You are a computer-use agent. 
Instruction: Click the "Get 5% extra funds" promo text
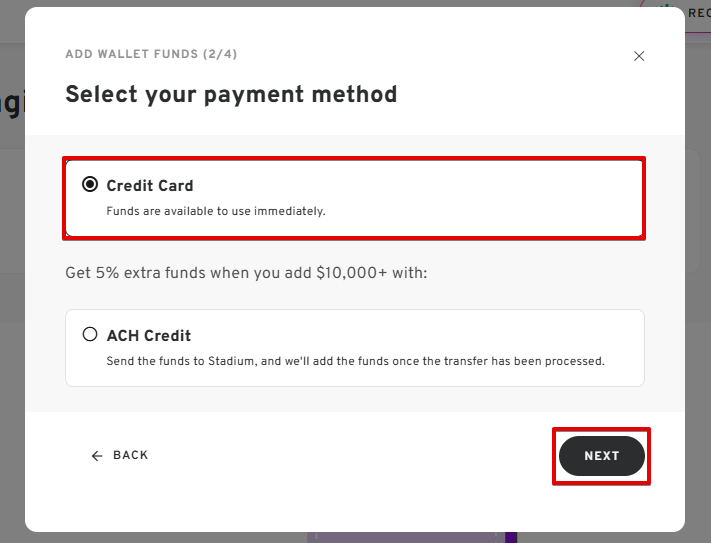pyautogui.click(x=246, y=272)
